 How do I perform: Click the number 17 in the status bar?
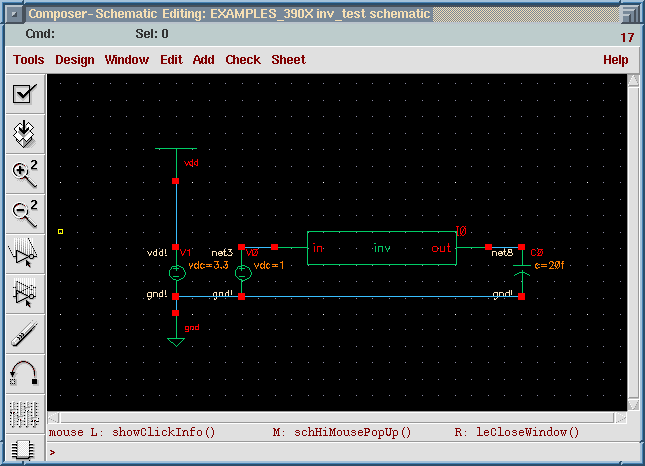click(627, 38)
